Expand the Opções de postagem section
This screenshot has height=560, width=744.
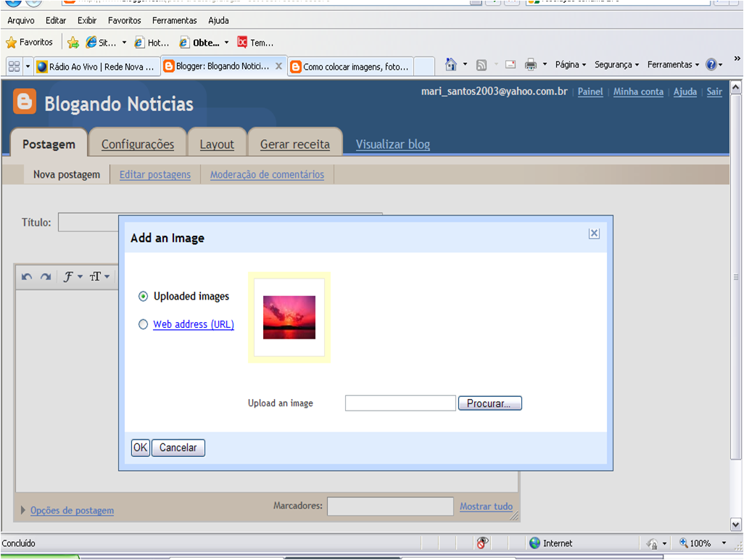71,511
